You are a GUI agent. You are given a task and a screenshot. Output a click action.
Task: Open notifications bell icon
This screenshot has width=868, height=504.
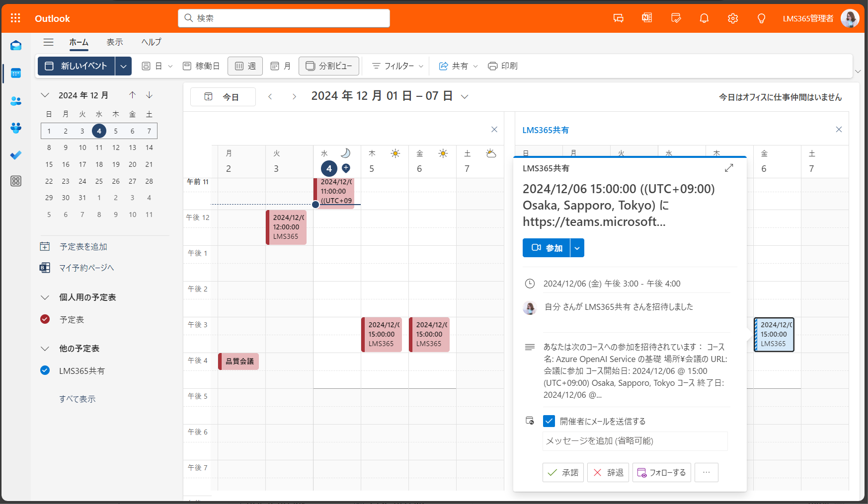704,18
